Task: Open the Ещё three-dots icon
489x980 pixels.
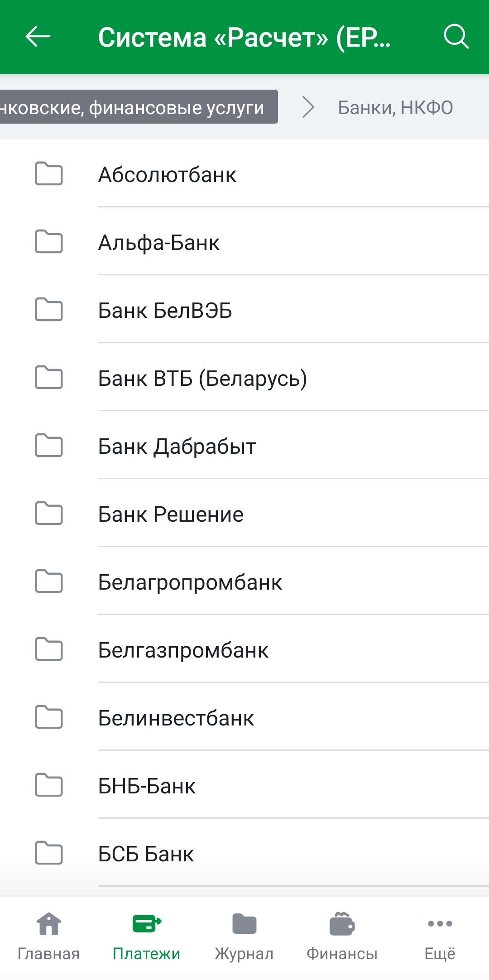Action: coord(440,924)
